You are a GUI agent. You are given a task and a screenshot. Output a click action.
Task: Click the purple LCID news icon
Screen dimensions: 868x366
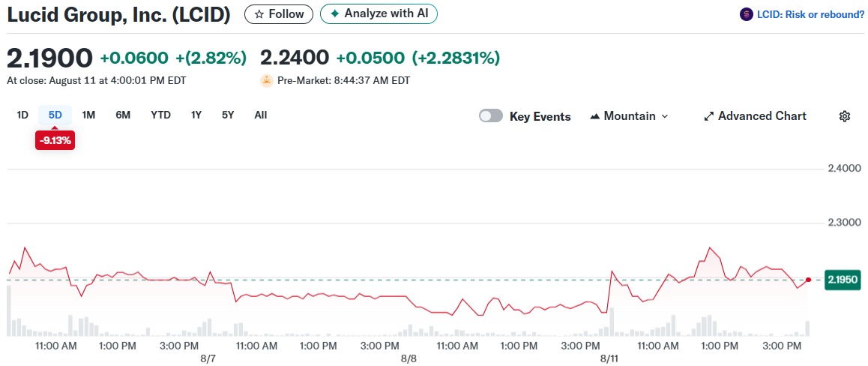pyautogui.click(x=747, y=15)
